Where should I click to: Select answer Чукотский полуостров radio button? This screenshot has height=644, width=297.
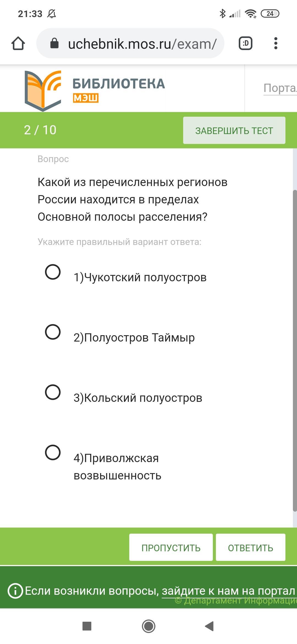click(x=53, y=272)
